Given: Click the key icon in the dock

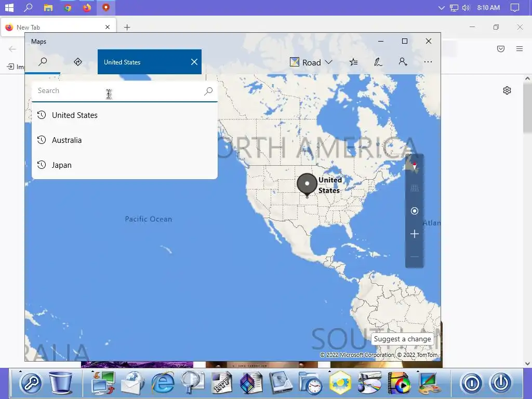Looking at the screenshot, I should 31,383.
